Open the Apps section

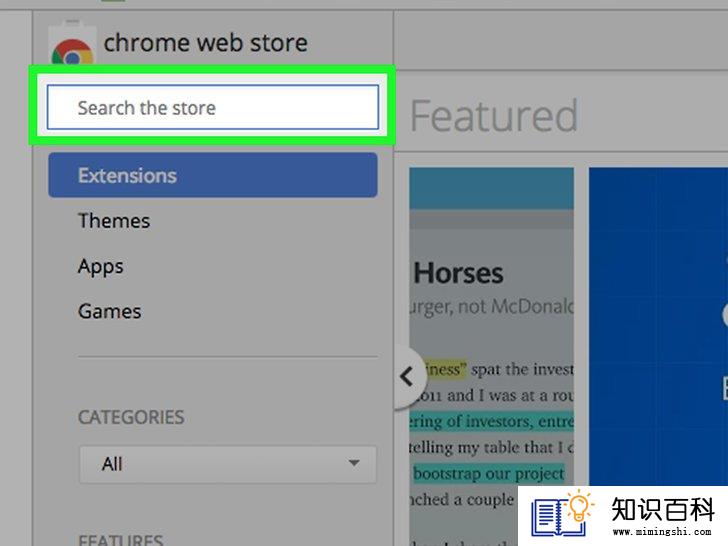pyautogui.click(x=101, y=266)
